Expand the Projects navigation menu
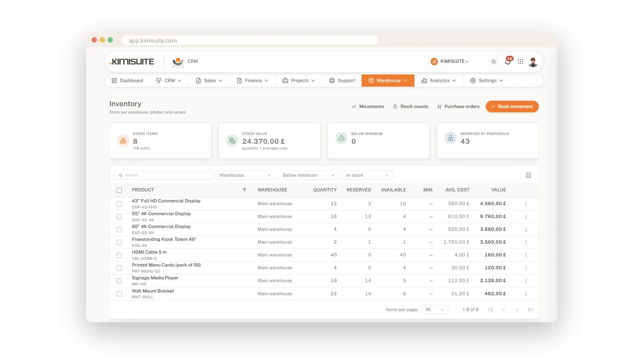 [x=299, y=81]
